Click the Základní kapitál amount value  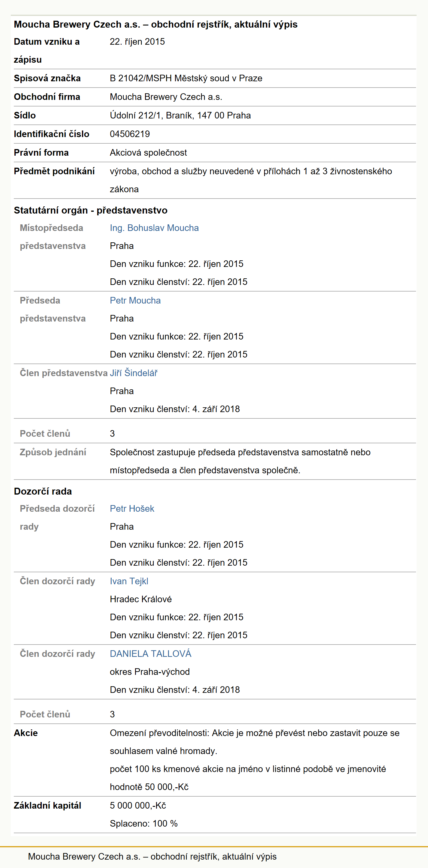(x=138, y=806)
